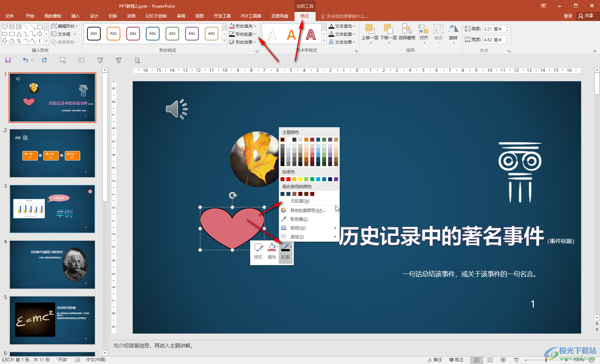Open Text Outline (文本轮廓) dropdown

(342, 34)
